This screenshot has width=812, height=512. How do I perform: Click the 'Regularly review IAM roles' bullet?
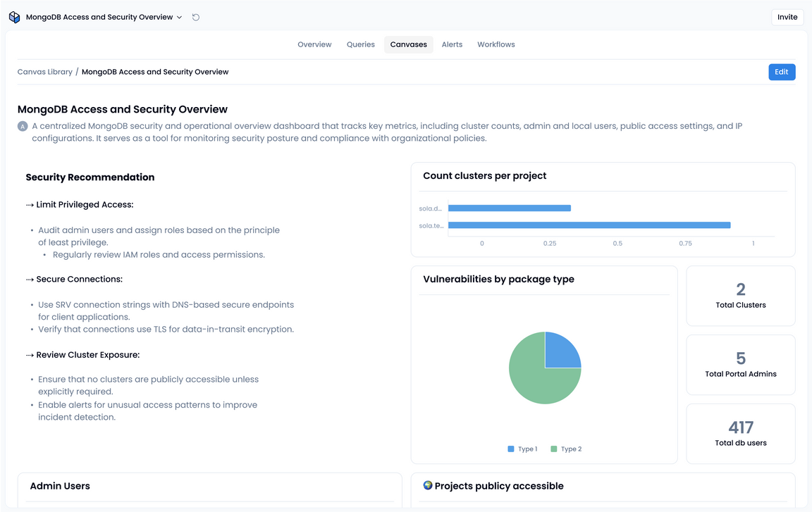tap(159, 255)
